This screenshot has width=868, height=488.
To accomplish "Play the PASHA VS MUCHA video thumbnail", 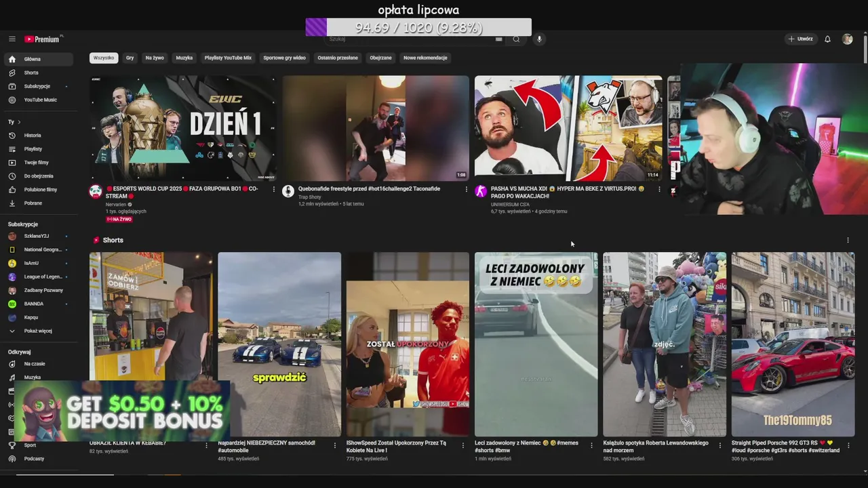I will pos(568,128).
